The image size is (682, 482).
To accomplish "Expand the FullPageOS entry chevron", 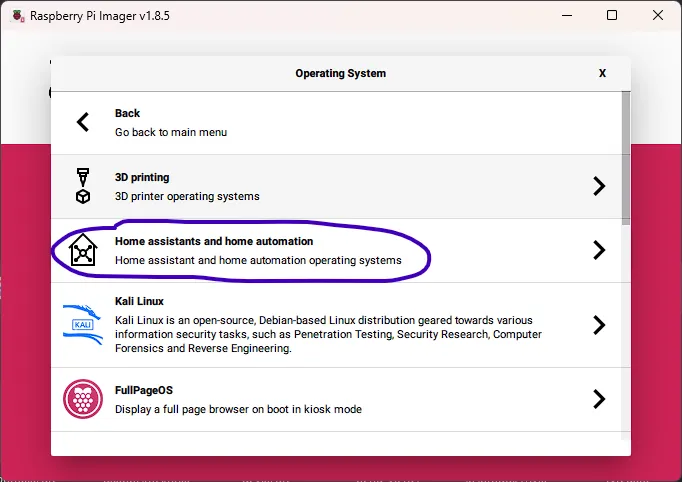I will tap(599, 399).
